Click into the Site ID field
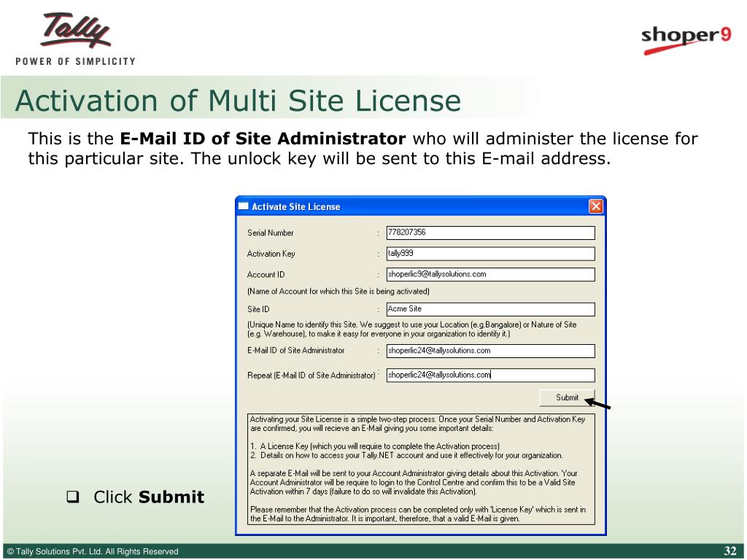Viewport: 747px width, 560px height. (491, 309)
